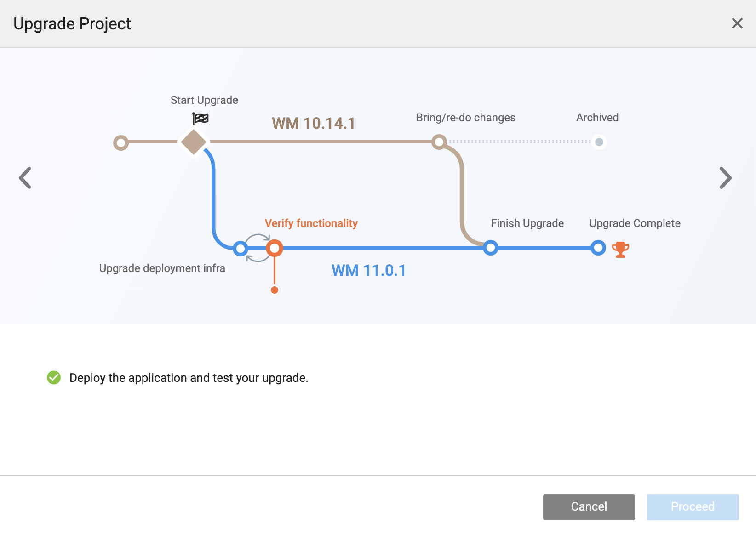Click the Bring/re-do changes node
The width and height of the screenshot is (756, 534).
(439, 142)
